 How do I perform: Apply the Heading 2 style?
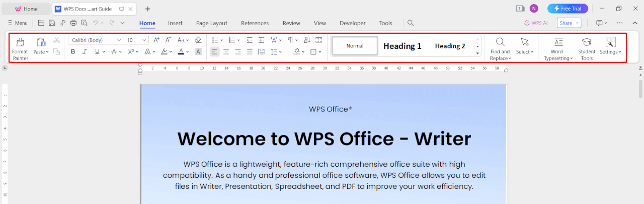(450, 46)
